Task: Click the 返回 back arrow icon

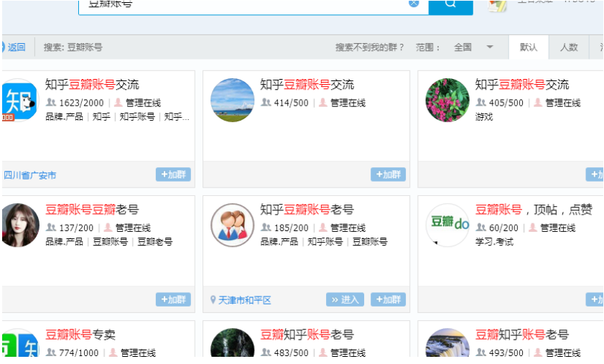Action: click(x=3, y=47)
